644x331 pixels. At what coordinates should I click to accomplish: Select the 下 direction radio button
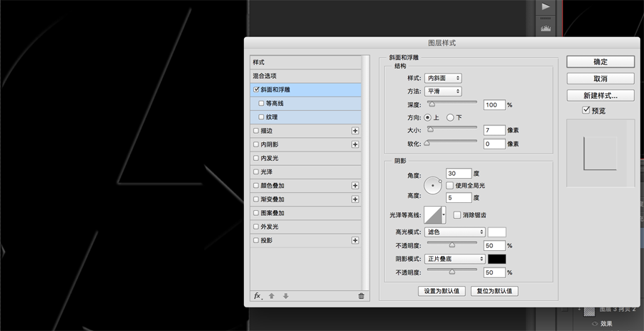point(450,117)
